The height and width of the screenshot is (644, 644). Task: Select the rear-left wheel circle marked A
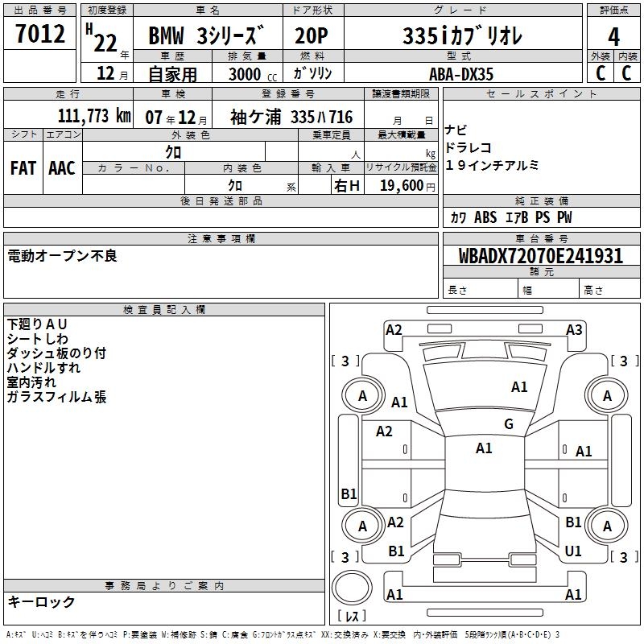tap(362, 526)
